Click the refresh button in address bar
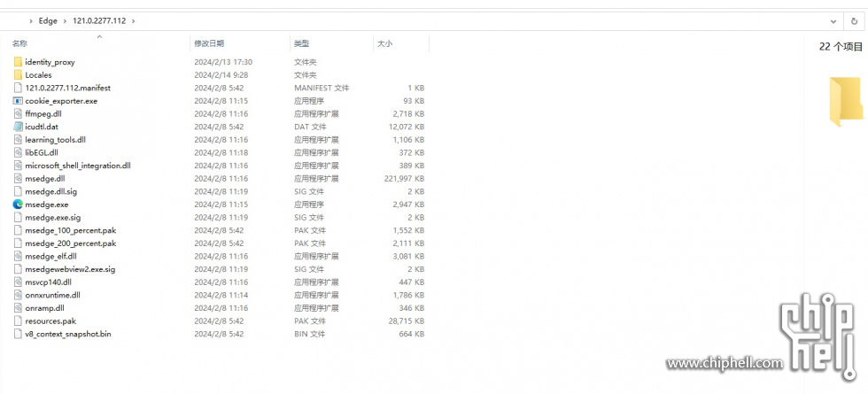868x394 pixels. tap(855, 21)
